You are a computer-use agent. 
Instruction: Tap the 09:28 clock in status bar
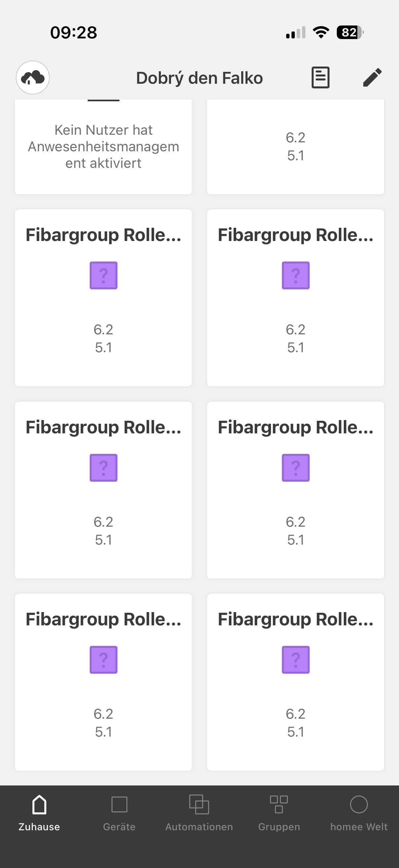tap(73, 33)
